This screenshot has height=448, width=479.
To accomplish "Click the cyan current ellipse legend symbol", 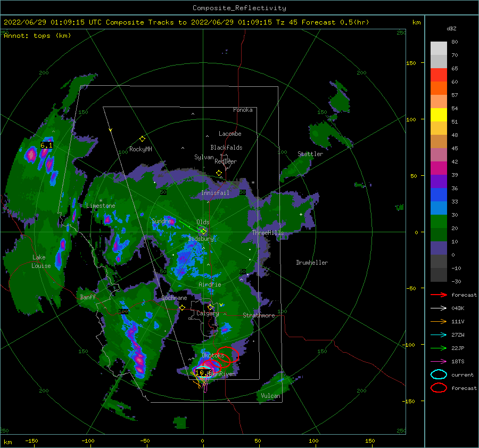I will pyautogui.click(x=439, y=374).
